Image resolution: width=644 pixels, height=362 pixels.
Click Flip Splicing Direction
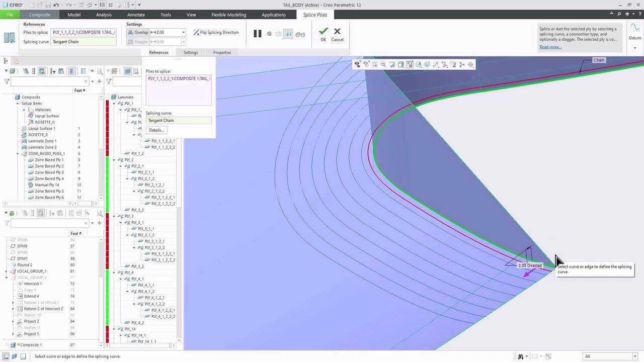pos(216,32)
